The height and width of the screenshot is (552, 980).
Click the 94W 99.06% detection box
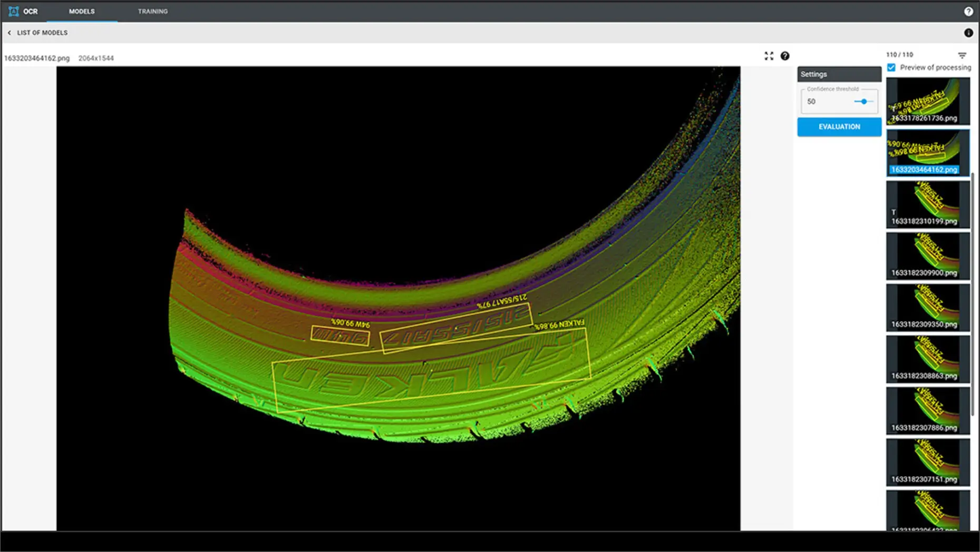pos(340,336)
